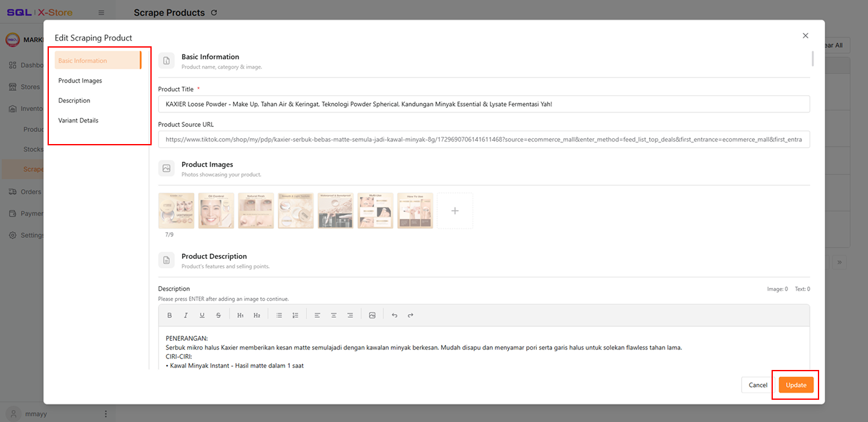Click into the description text area
Viewport: 868px width, 422px height.
(x=483, y=348)
